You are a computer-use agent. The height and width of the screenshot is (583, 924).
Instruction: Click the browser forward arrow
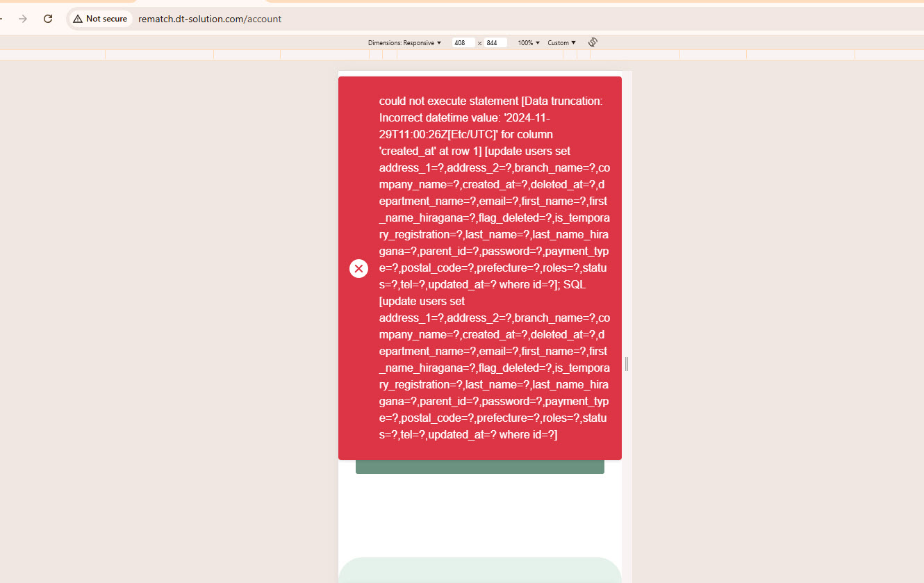click(x=23, y=19)
